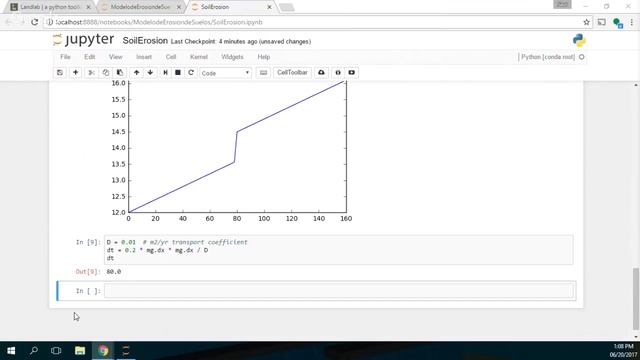Open the Help menu
This screenshot has width=640, height=360.
pos(264,57)
